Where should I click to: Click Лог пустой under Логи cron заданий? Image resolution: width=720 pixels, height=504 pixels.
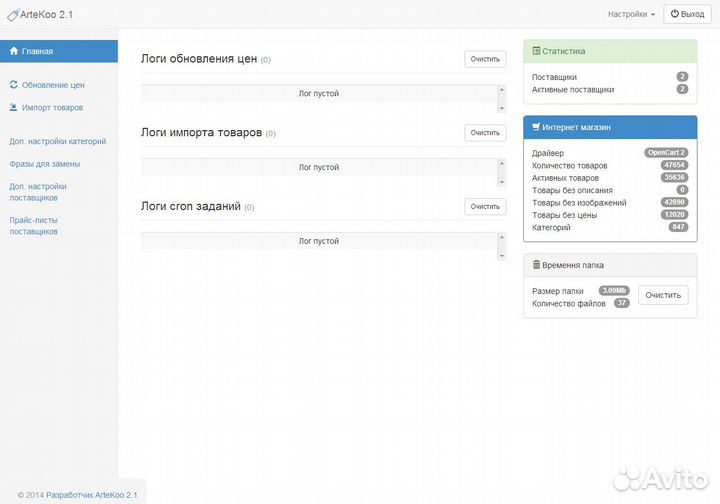point(319,241)
